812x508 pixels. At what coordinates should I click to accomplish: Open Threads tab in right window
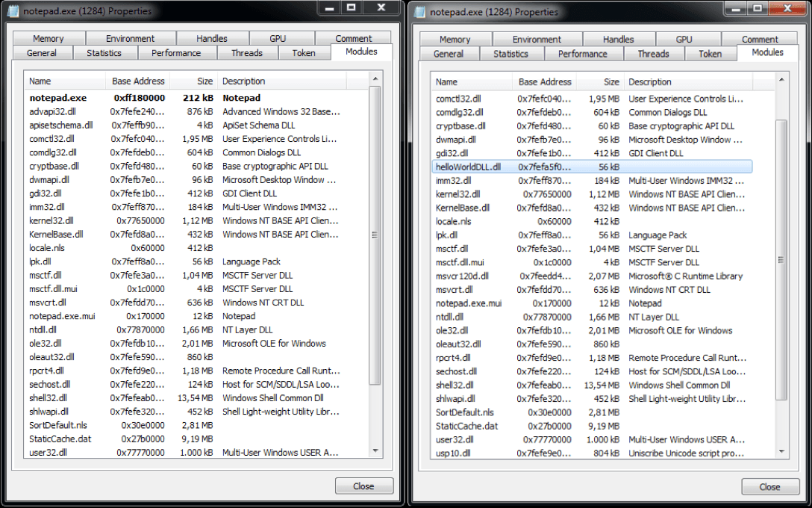(x=654, y=54)
